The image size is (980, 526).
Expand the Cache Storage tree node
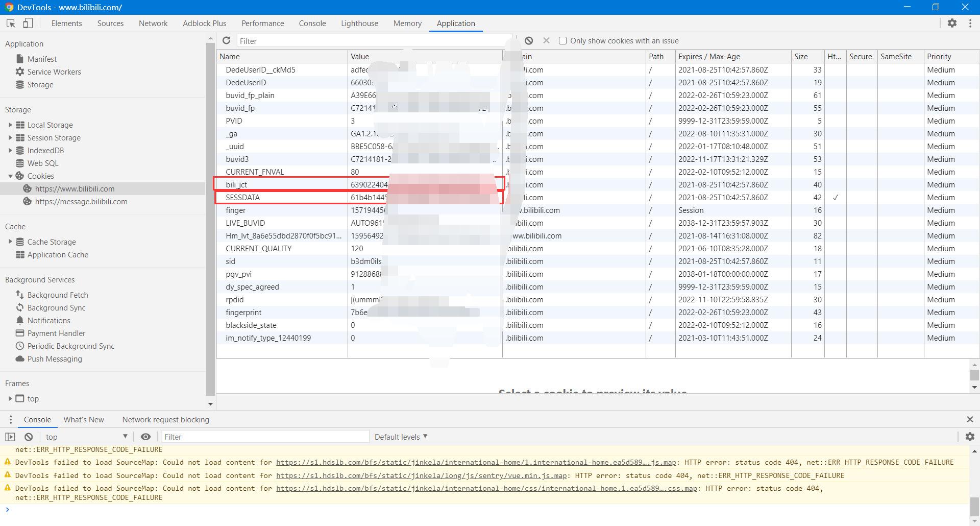(x=10, y=242)
